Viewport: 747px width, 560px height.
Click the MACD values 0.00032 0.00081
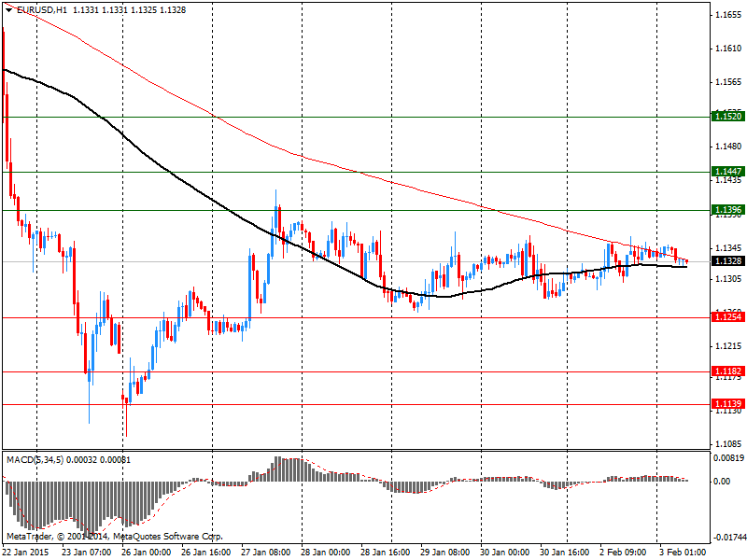pyautogui.click(x=99, y=460)
